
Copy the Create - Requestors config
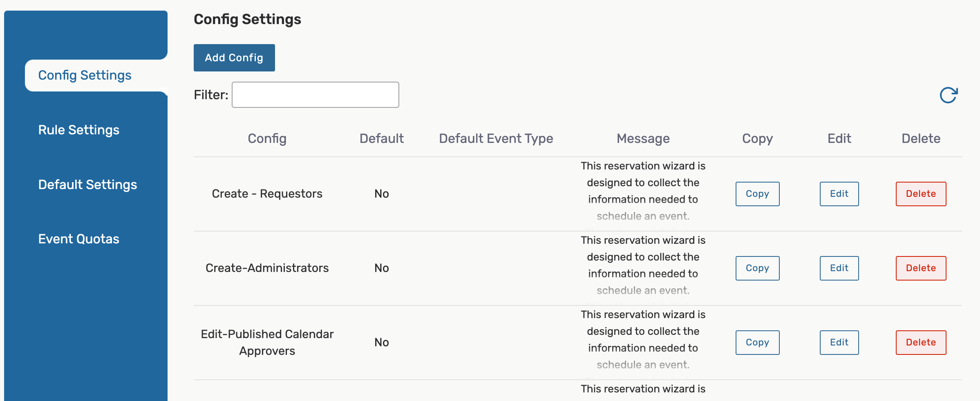click(x=757, y=194)
